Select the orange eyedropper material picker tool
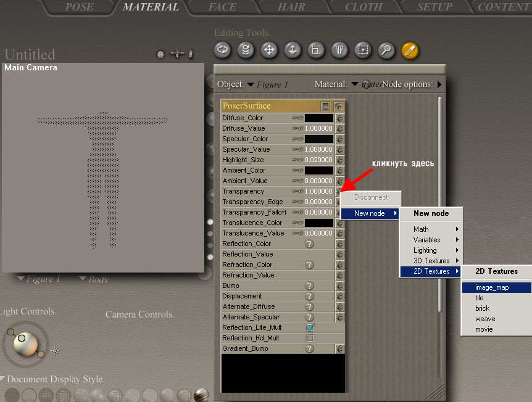The image size is (532, 402). [x=410, y=50]
